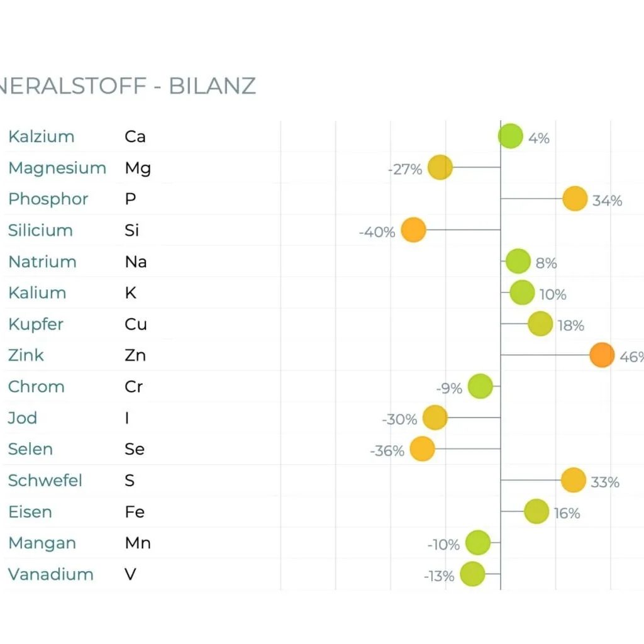Click the Se symbol in Selen row

pos(135,449)
